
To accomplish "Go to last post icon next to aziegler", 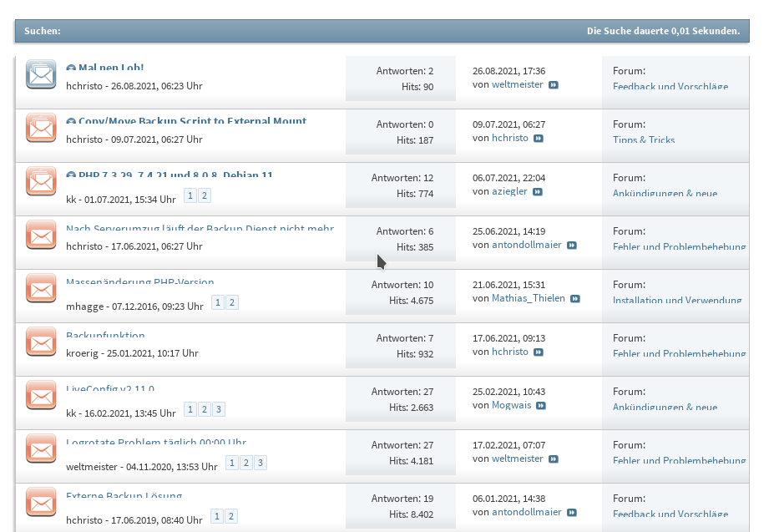I will pyautogui.click(x=538, y=191).
